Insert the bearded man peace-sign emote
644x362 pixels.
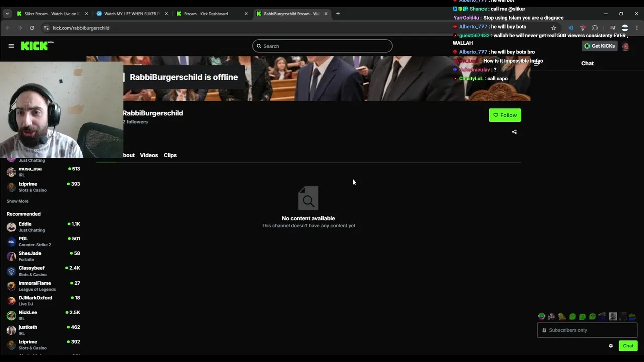point(552,316)
